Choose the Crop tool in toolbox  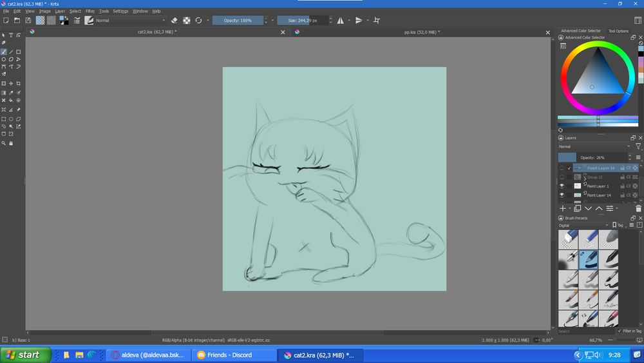(x=19, y=84)
